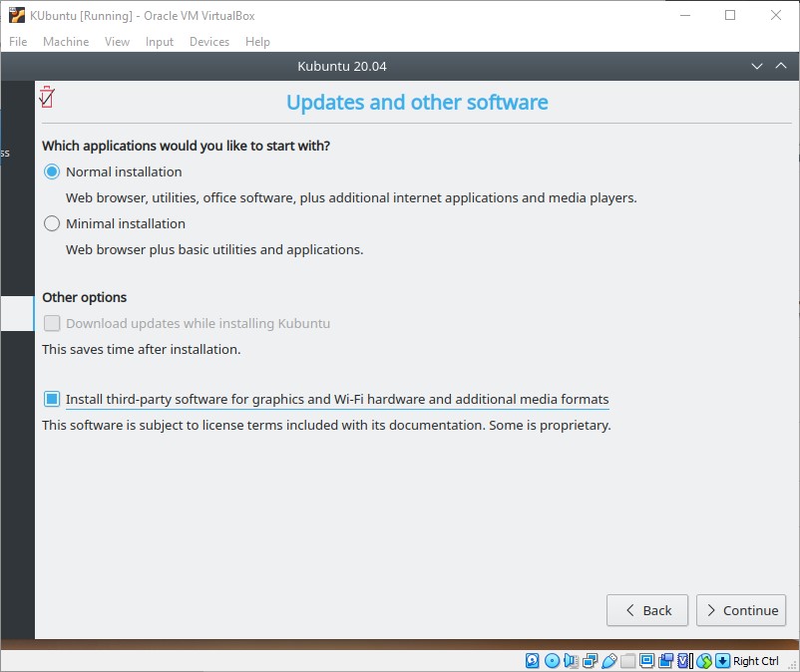Click the Normal installation label text
800x672 pixels.
pos(124,171)
